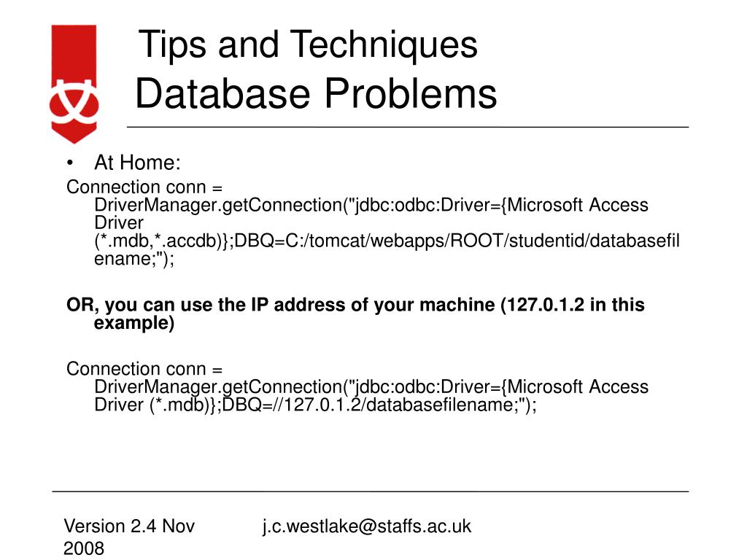Click the j.c.westlake@staffs.ac.uk email address
This screenshot has width=747, height=560.
[x=367, y=526]
